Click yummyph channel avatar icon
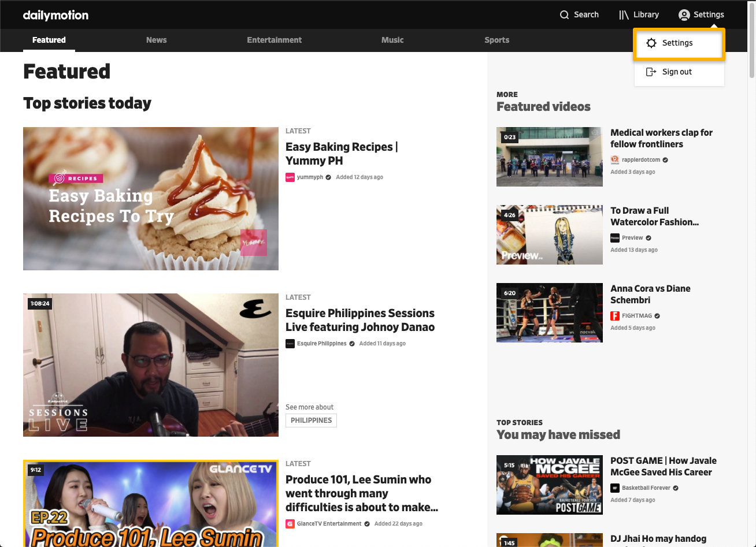Viewport: 756px width, 547px height. coord(290,177)
